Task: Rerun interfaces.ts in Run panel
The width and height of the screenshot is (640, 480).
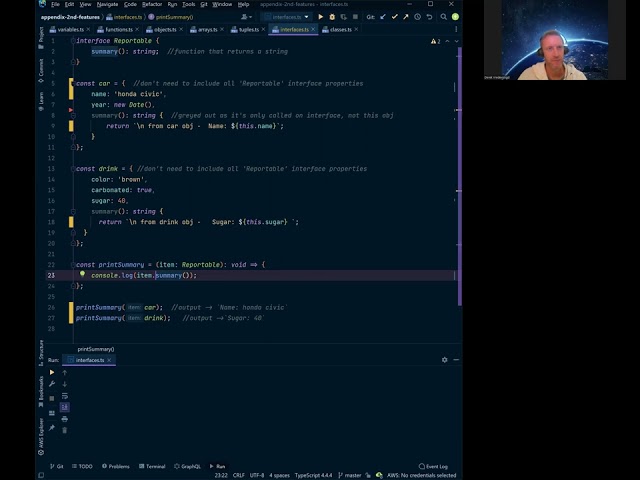Action: click(x=52, y=372)
